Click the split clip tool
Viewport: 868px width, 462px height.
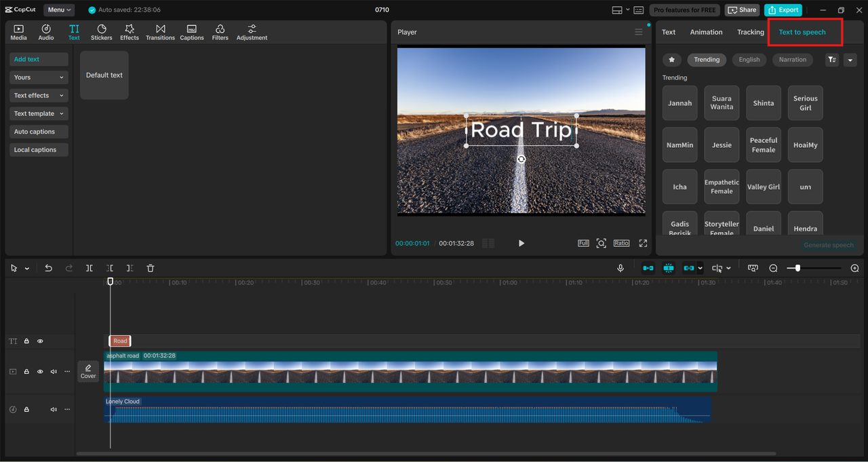click(x=90, y=269)
